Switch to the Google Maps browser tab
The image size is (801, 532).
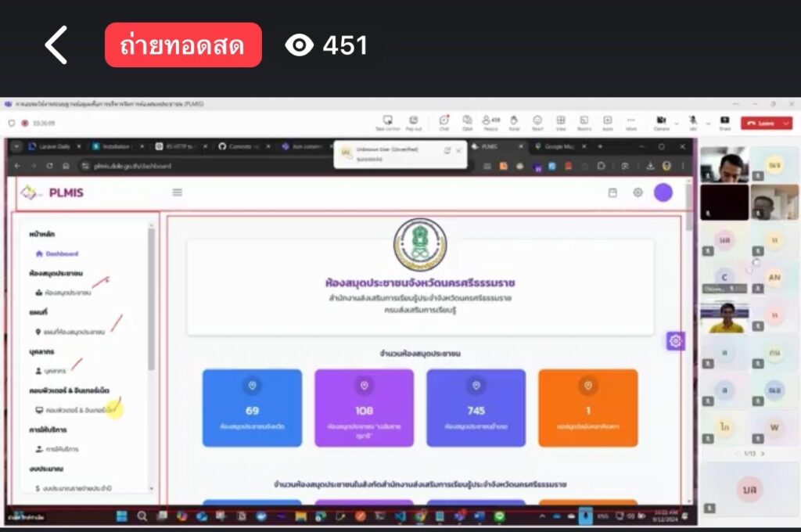[x=559, y=146]
